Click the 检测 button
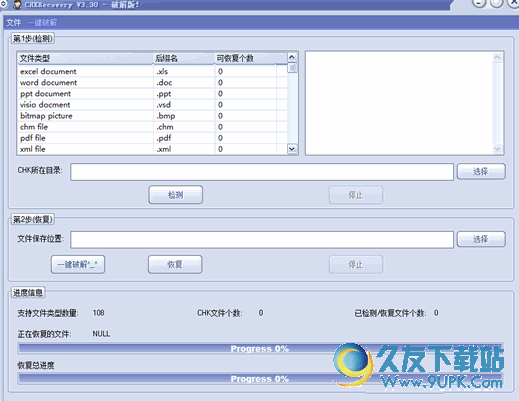519x401 pixels. point(176,195)
